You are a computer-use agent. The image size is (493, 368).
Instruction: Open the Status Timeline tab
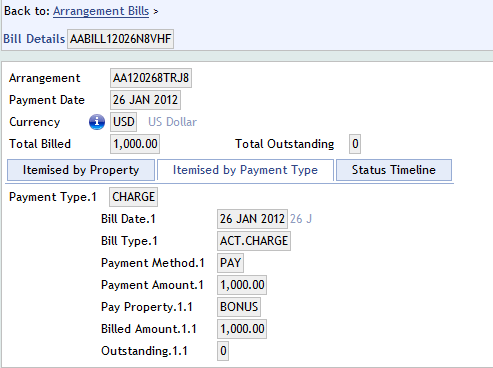pyautogui.click(x=394, y=170)
